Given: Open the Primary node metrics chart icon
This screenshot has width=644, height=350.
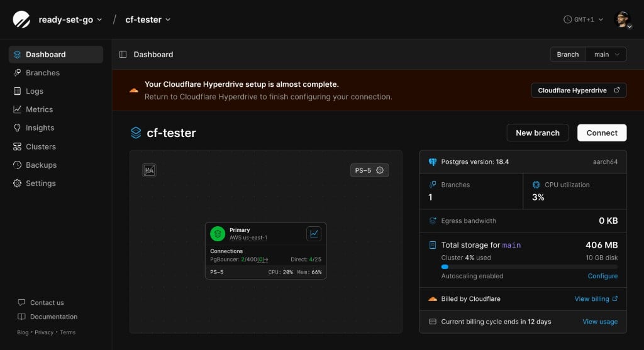Looking at the screenshot, I should (x=314, y=234).
